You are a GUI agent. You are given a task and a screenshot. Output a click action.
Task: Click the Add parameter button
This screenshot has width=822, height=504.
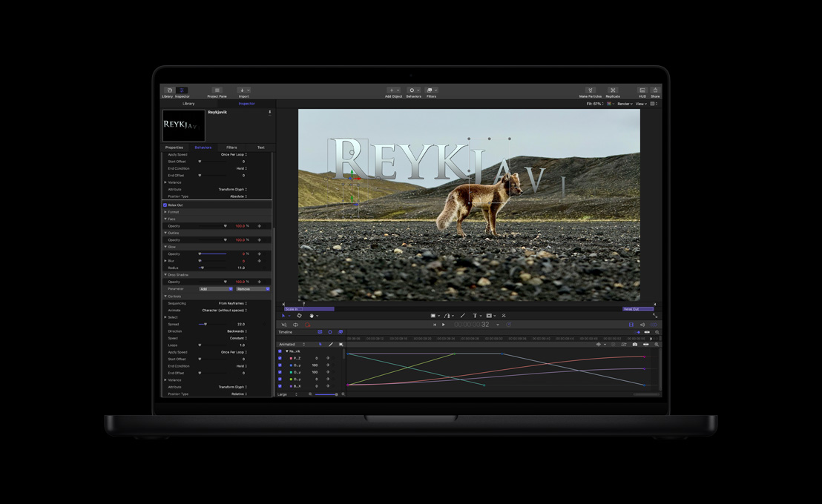[215, 289]
